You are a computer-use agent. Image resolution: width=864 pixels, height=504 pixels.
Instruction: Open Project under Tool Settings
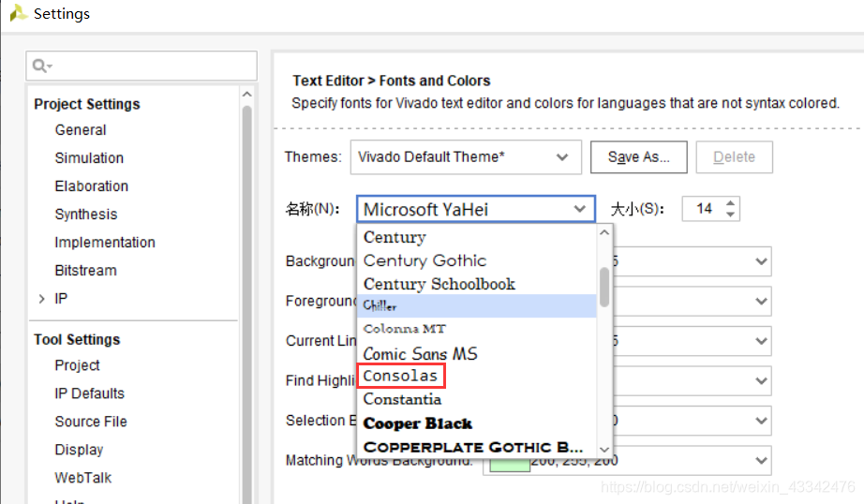click(x=77, y=365)
